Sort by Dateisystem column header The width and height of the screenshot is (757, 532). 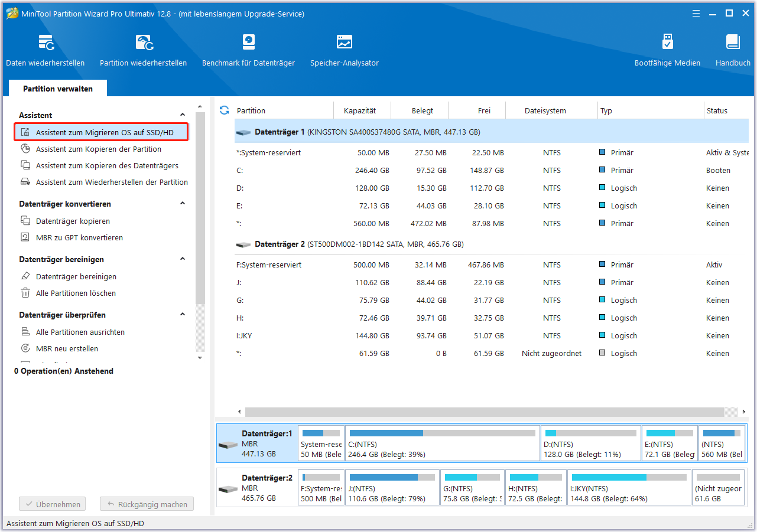[x=552, y=110]
